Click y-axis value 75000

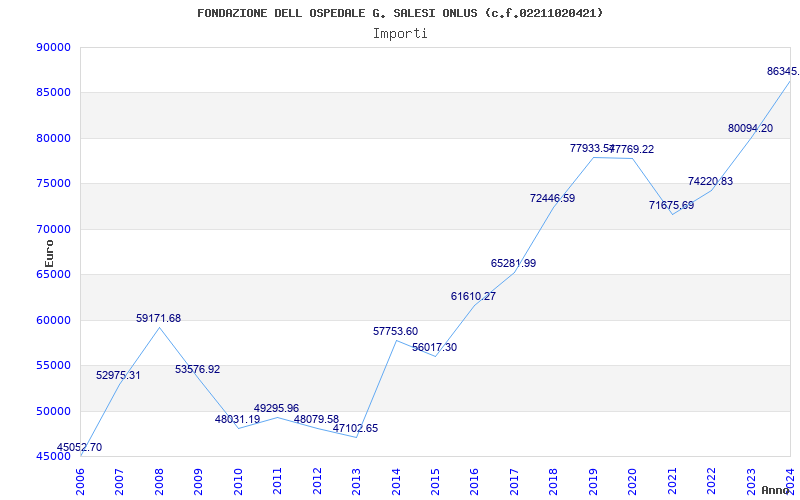(54, 184)
